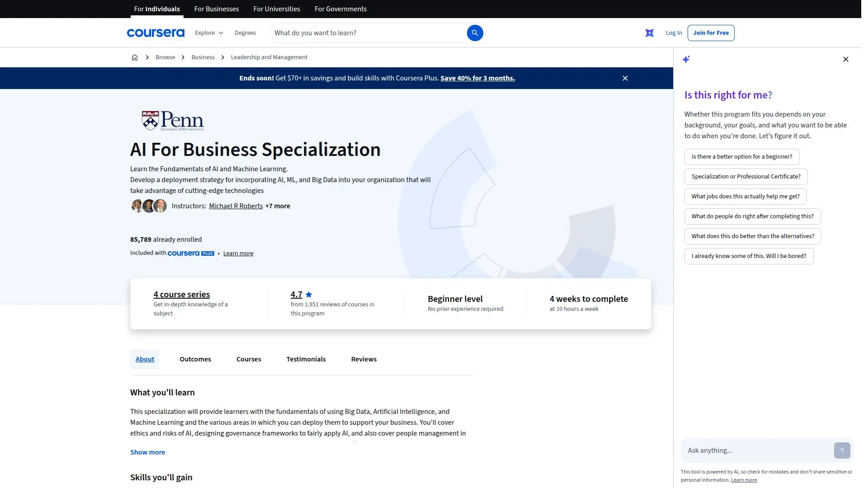Click the Coursera logo
Image resolution: width=868 pixels, height=488 pixels.
point(156,33)
